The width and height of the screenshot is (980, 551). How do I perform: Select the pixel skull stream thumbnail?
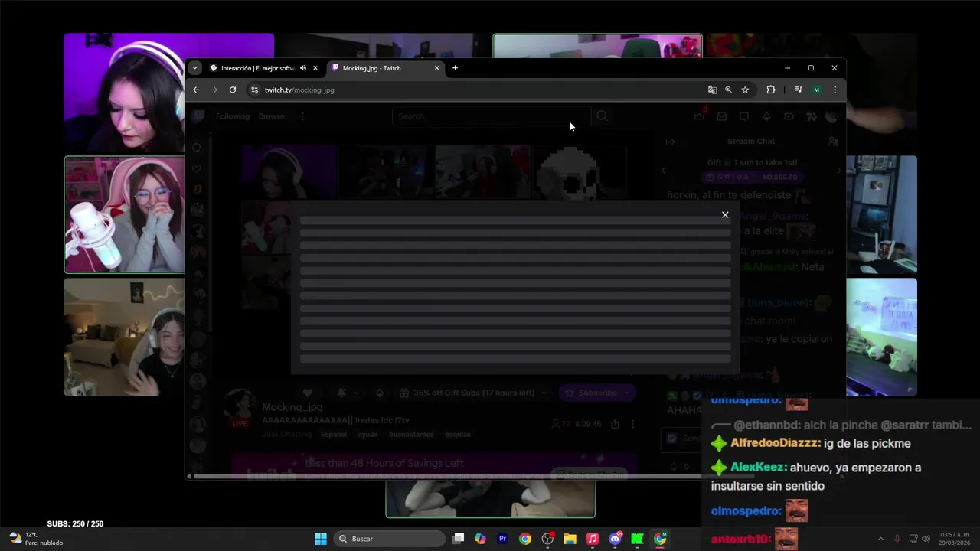pos(580,172)
